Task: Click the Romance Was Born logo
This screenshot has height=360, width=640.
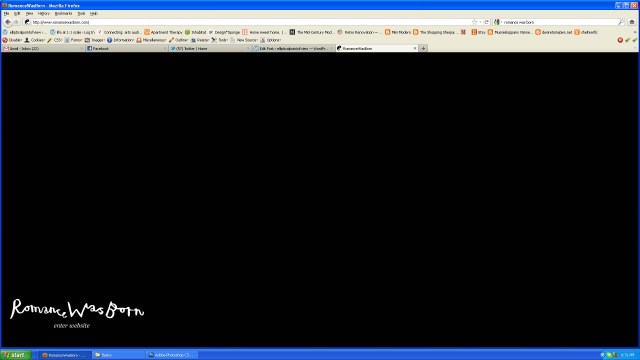Action: [77, 309]
